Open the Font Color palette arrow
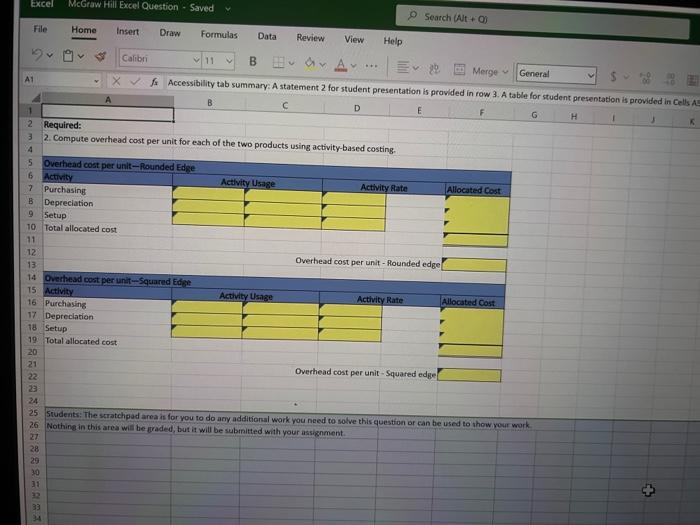Viewport: 700px width, 525px height. click(354, 66)
